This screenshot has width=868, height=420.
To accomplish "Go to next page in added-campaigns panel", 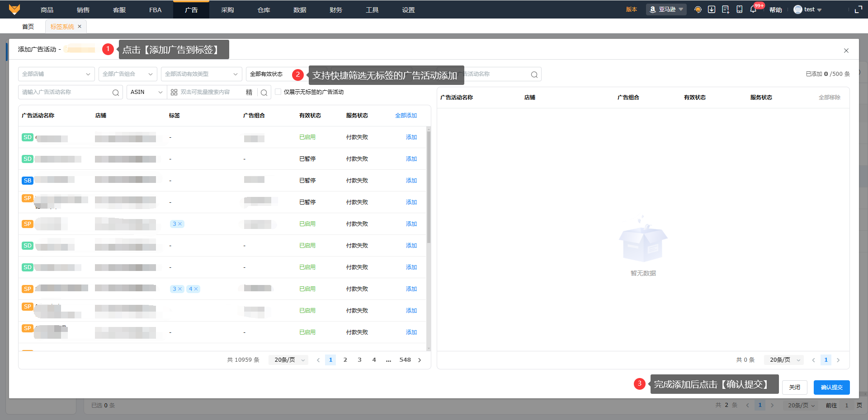I will click(x=838, y=360).
